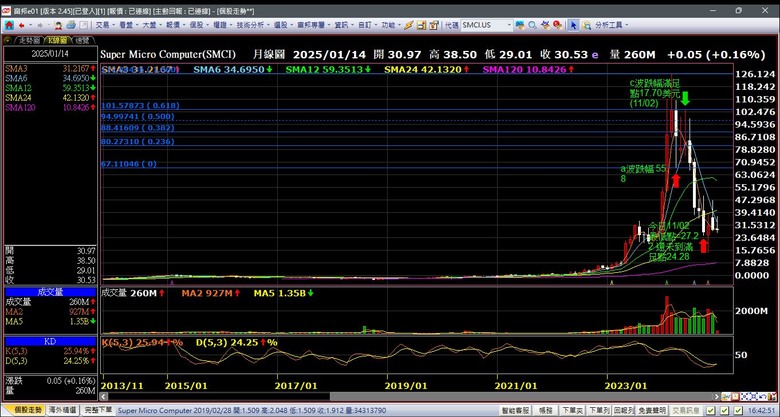780x417 pixels.
Task: Click the 下單列 button
Action: tap(598, 411)
